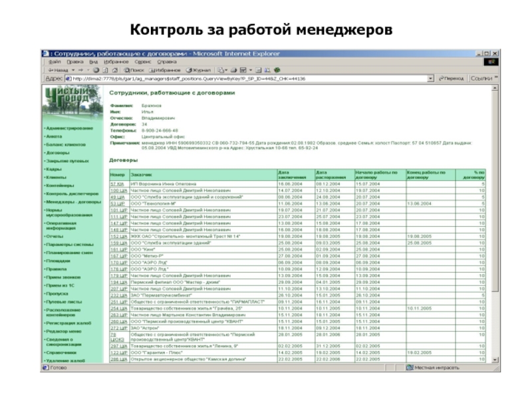Open contract link 152 ЦІА

click(118, 236)
